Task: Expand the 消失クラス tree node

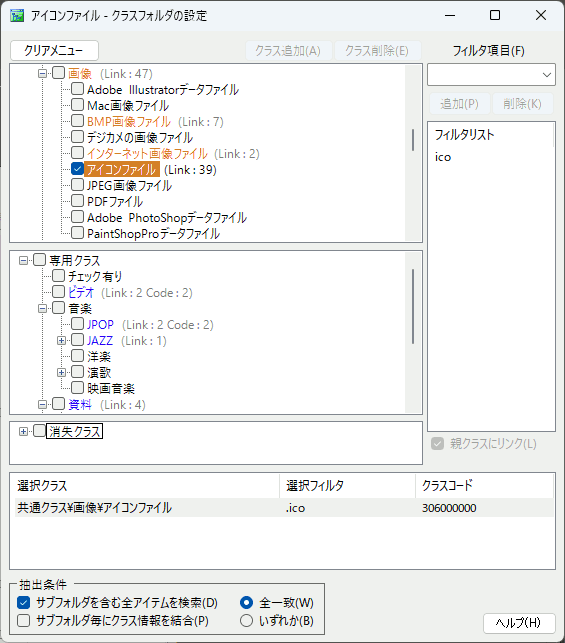Action: pyautogui.click(x=23, y=431)
